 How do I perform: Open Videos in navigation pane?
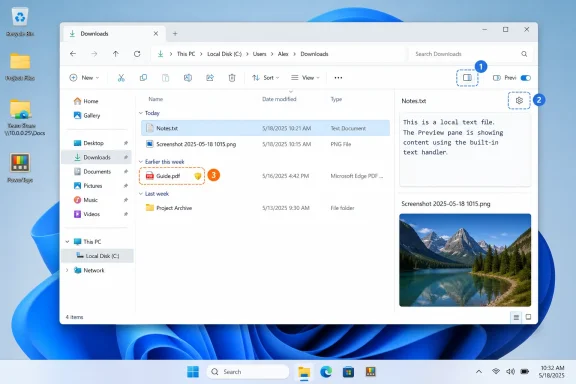tap(97, 214)
